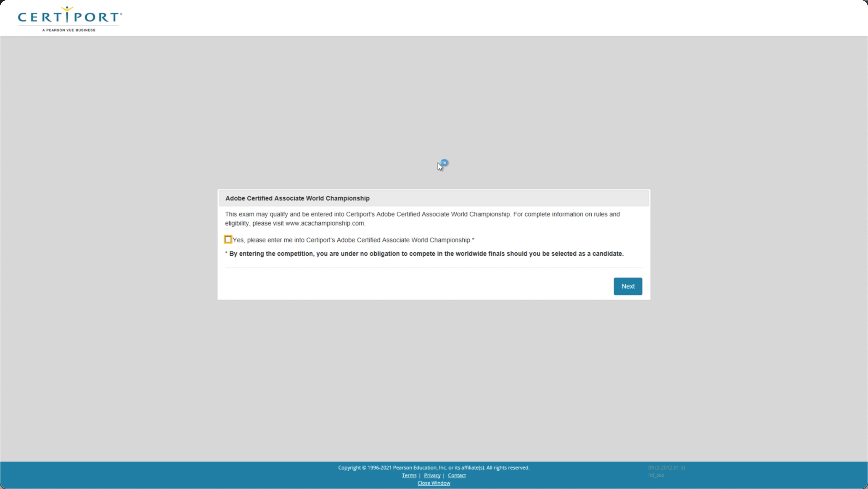Image resolution: width=868 pixels, height=489 pixels.
Task: Click 'A Pearson VUE Business' tagline
Action: [x=69, y=30]
